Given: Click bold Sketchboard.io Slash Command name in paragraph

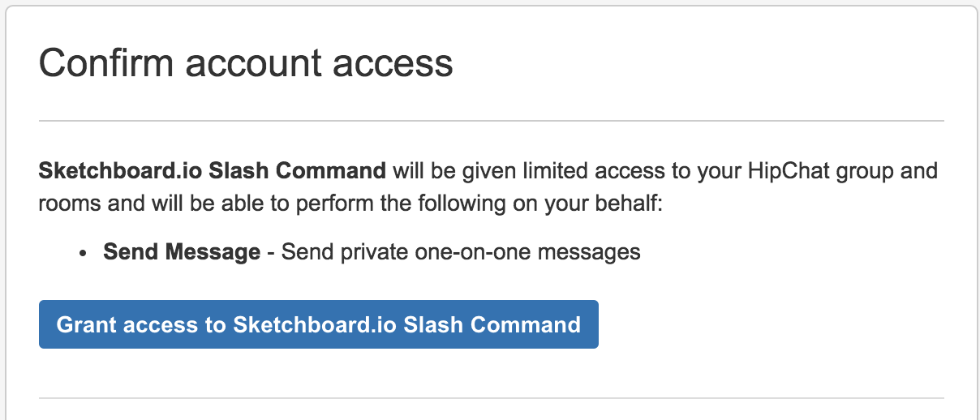Looking at the screenshot, I should (x=213, y=171).
